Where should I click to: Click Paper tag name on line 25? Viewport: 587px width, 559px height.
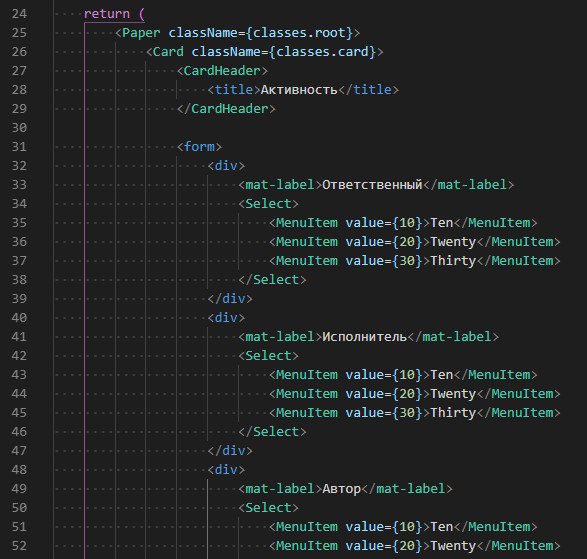point(141,33)
